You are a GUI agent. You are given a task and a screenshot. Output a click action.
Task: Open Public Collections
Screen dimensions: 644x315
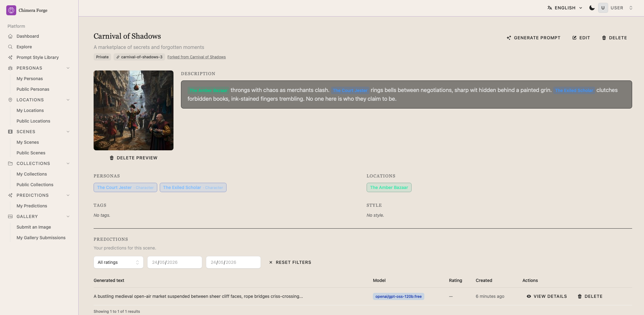35,185
